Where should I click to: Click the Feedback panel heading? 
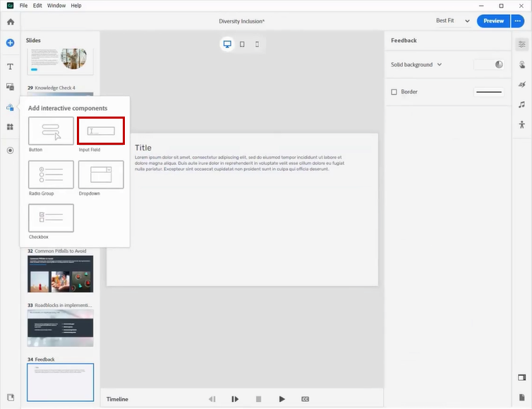[x=404, y=40]
